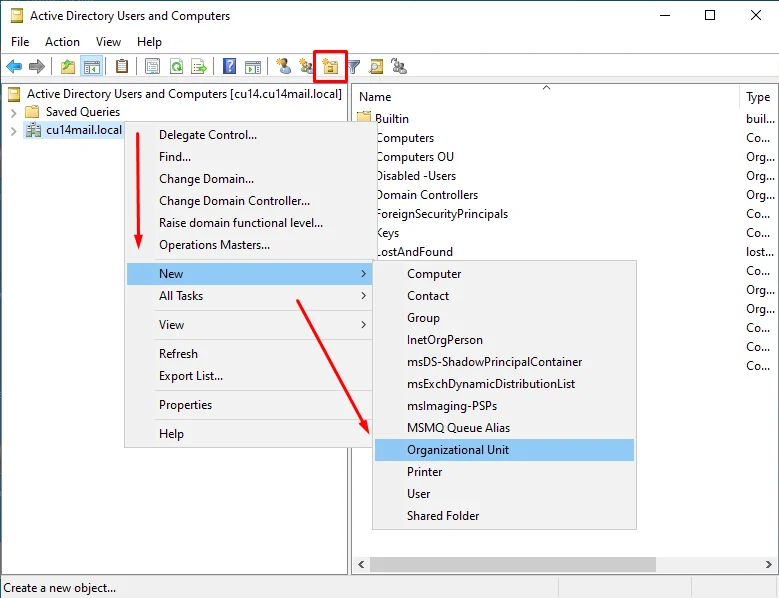Click the Create new organizational unit icon
The image size is (779, 598).
point(330,66)
